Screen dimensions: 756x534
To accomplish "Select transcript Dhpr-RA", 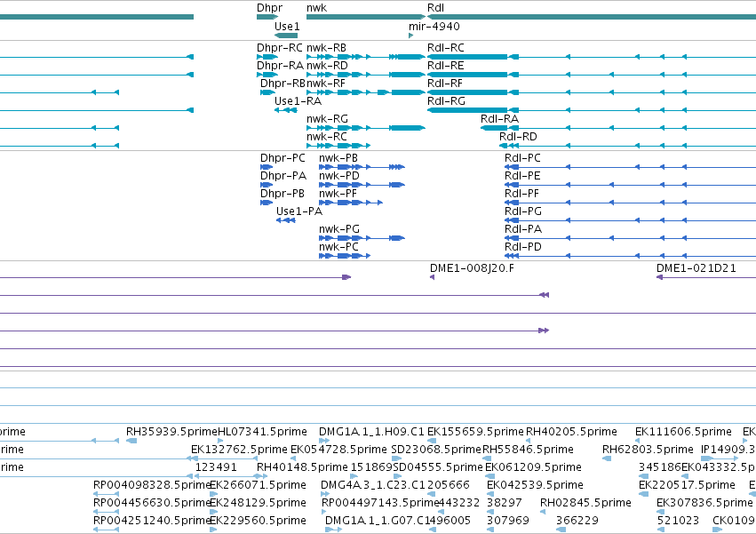I will 280,66.
